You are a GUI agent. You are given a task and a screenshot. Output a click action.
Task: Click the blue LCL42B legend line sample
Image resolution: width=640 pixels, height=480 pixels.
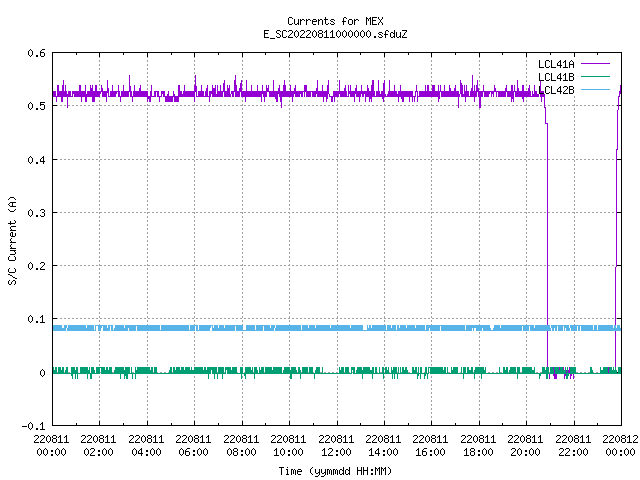coord(595,89)
